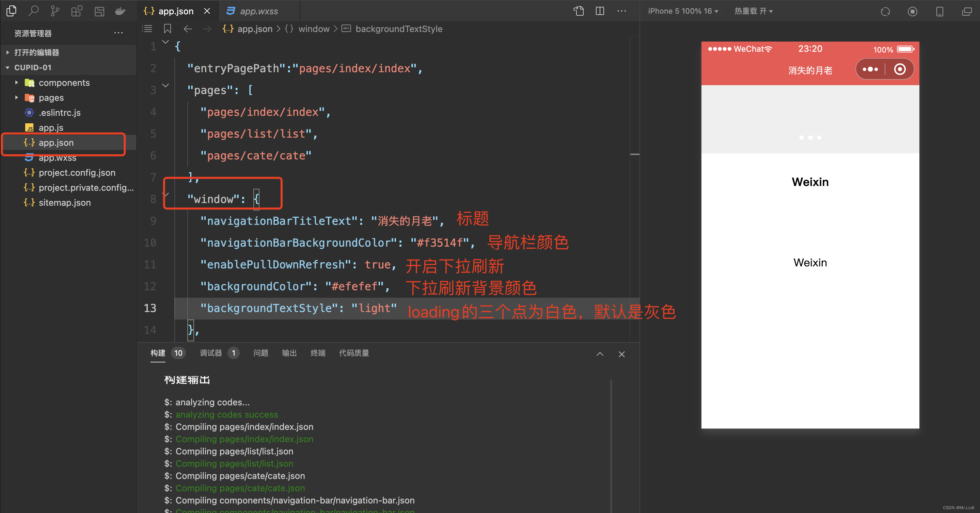Click the Docker whale icon
The height and width of the screenshot is (513, 980).
(x=120, y=11)
